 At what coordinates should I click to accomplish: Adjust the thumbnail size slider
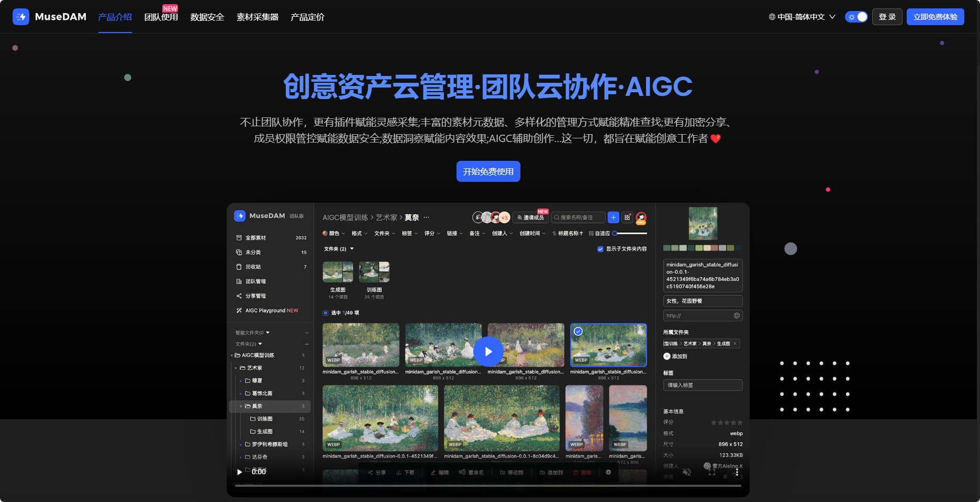click(x=630, y=233)
